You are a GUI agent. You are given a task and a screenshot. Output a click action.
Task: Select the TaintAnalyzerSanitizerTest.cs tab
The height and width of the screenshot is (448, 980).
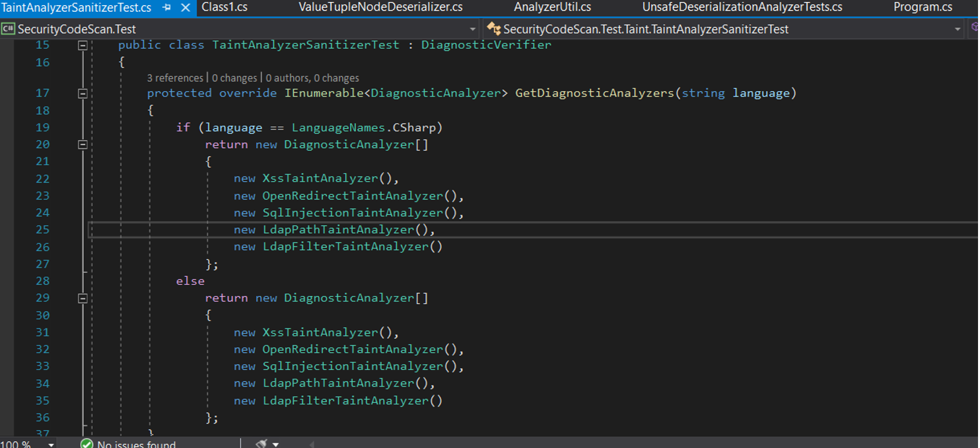pos(77,8)
